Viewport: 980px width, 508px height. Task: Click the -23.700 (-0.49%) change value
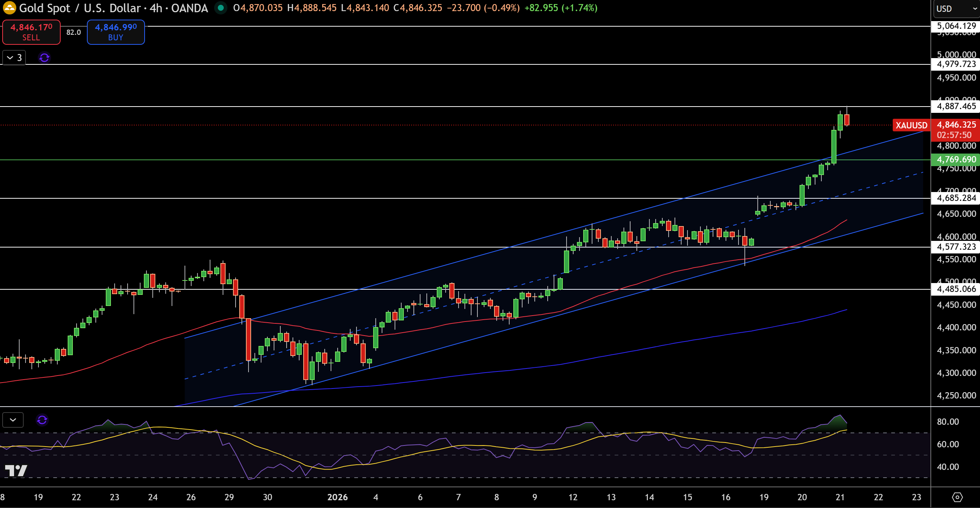pyautogui.click(x=483, y=8)
